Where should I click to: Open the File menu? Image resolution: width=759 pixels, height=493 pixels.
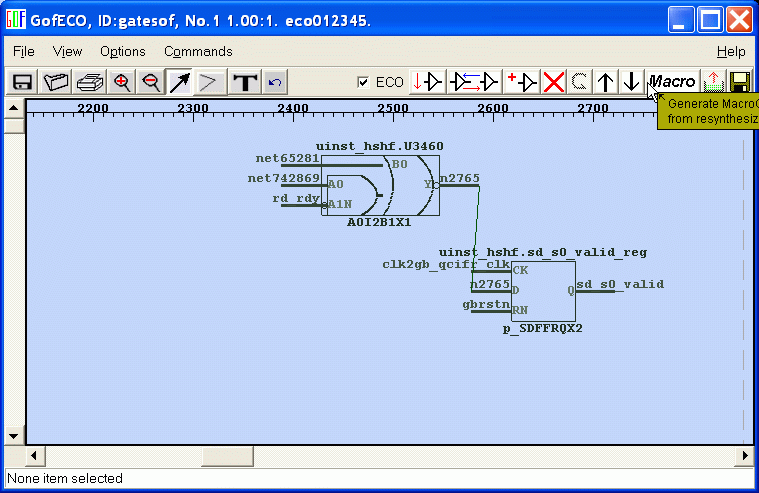coord(24,51)
